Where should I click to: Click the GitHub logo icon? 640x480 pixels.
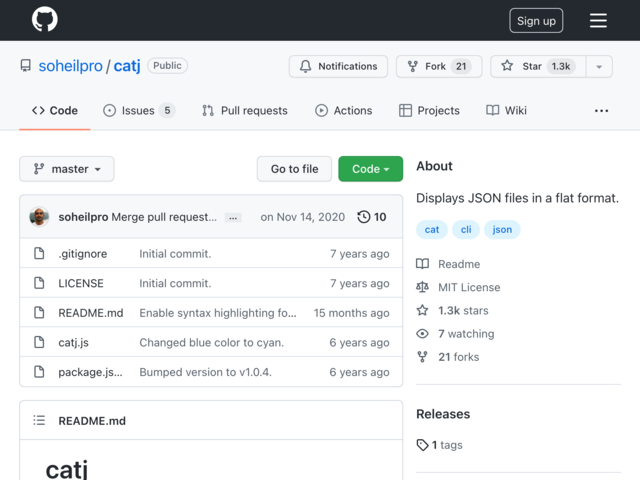pyautogui.click(x=44, y=20)
